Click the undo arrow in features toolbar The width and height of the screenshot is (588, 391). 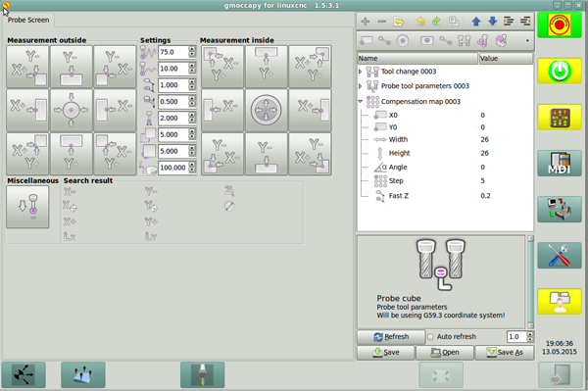[x=420, y=22]
